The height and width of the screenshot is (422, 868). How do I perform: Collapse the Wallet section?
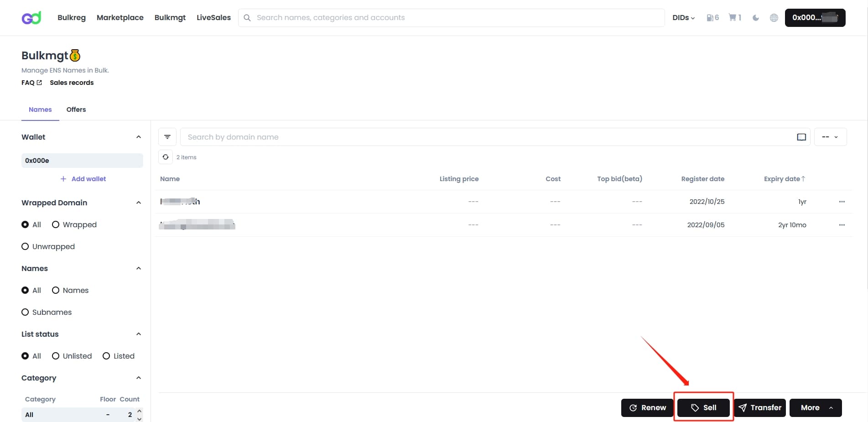139,137
